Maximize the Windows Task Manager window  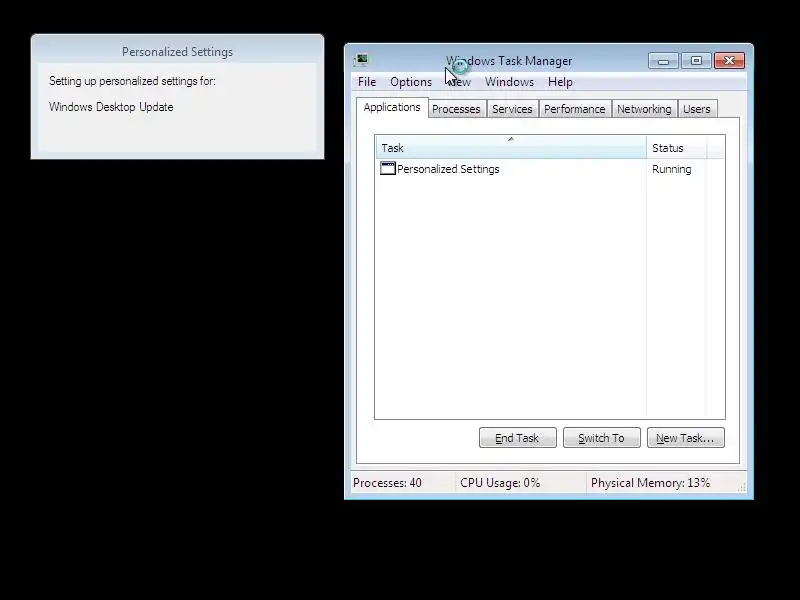tap(696, 61)
